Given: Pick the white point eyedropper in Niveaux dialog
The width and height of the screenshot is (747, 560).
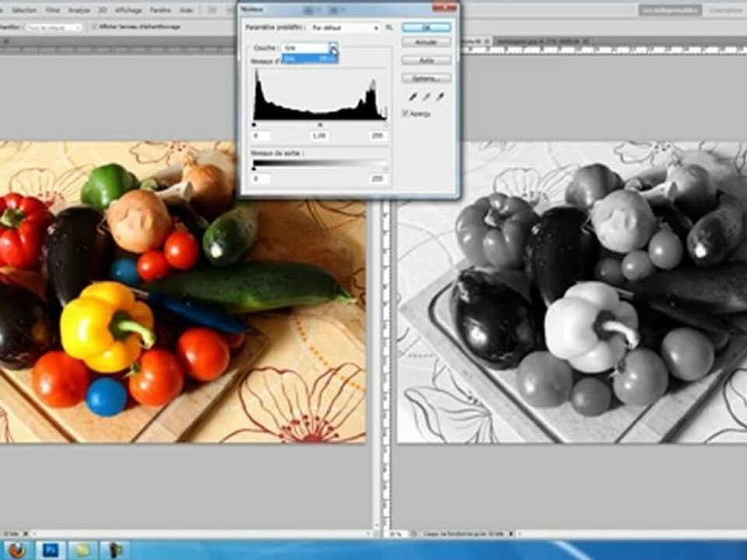Looking at the screenshot, I should pyautogui.click(x=440, y=96).
